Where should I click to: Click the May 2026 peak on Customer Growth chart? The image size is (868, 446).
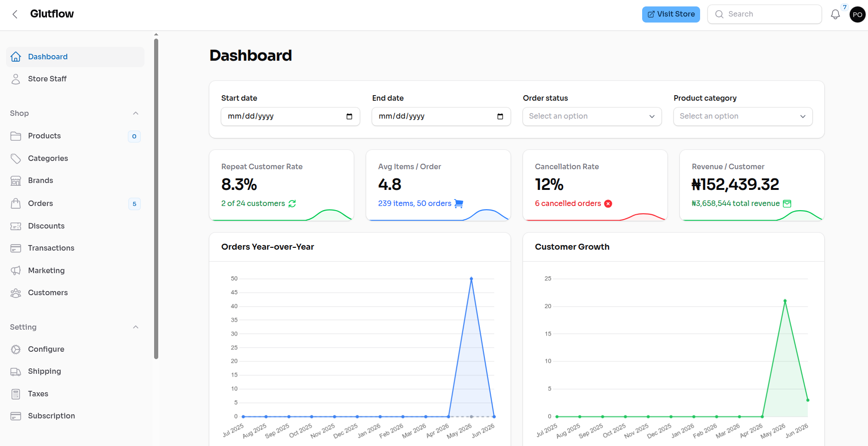click(x=785, y=301)
